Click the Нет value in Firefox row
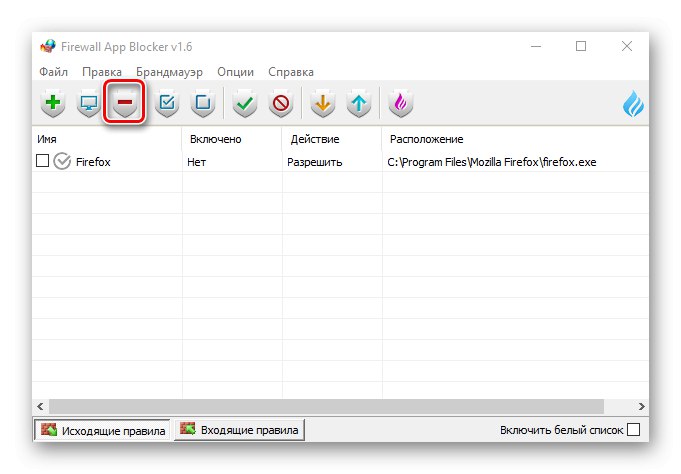This screenshot has height=474, width=681. [x=196, y=162]
